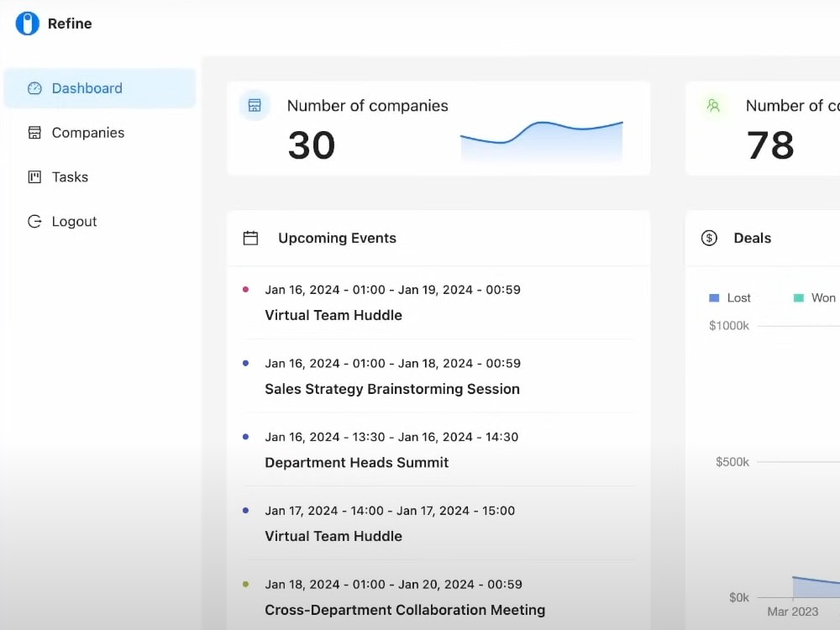This screenshot has width=840, height=630.
Task: Click date range Jan 16 to Jan 19
Action: [392, 291]
